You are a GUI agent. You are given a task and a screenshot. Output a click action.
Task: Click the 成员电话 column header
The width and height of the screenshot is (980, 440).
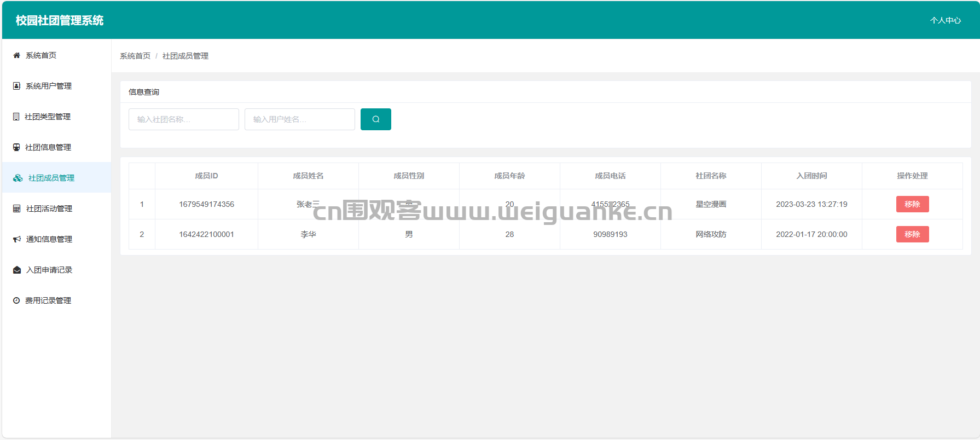click(610, 176)
